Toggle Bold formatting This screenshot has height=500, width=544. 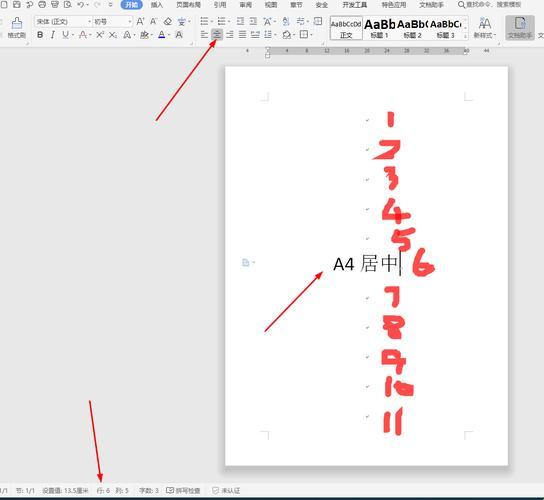[x=40, y=35]
